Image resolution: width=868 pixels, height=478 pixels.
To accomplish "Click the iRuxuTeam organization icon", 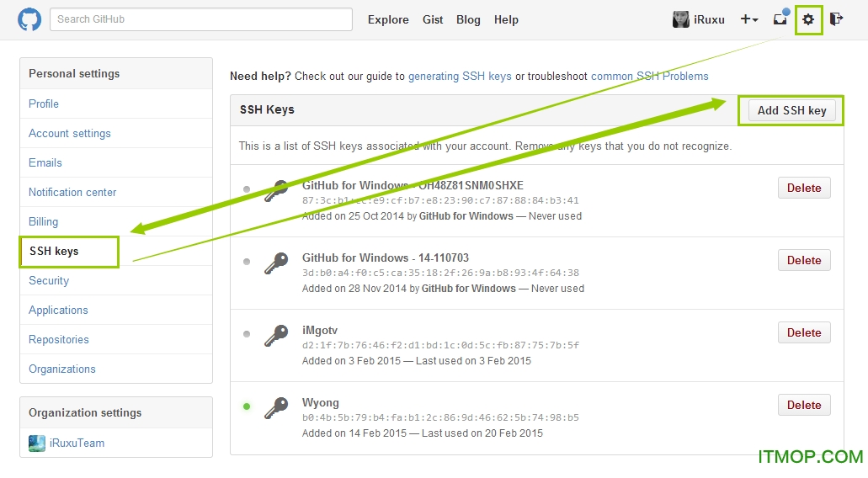I will [37, 443].
